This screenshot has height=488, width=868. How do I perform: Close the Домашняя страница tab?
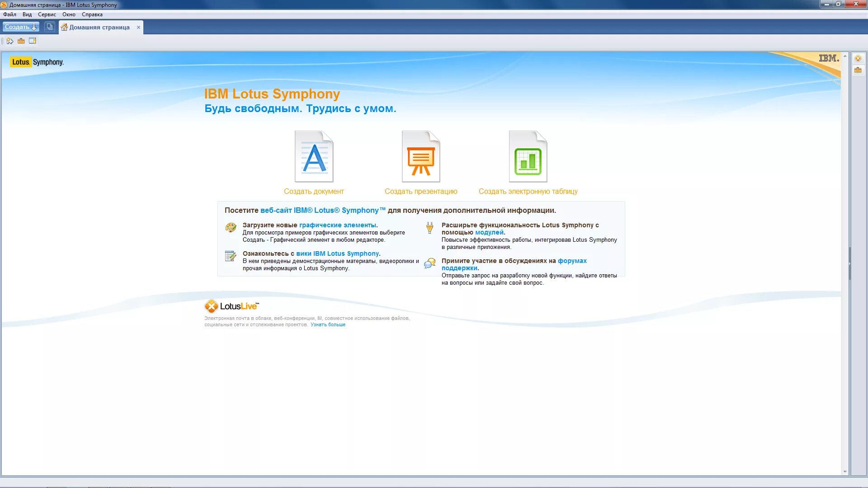coord(138,28)
